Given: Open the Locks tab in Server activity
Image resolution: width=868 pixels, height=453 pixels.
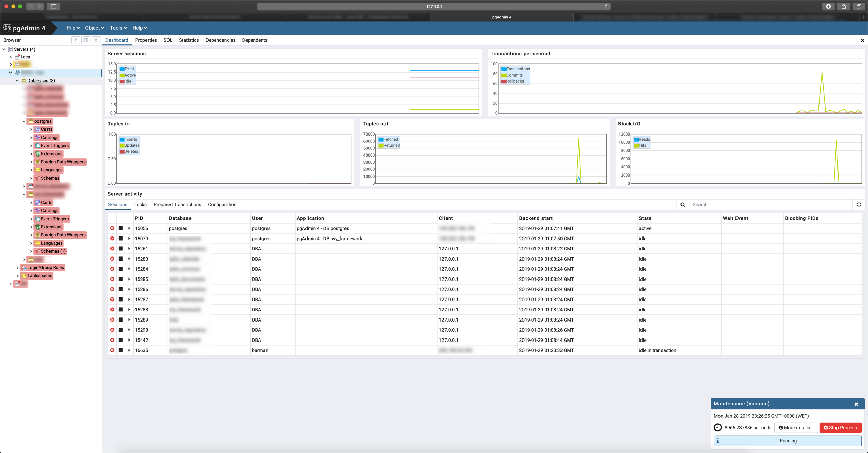Looking at the screenshot, I should 140,205.
